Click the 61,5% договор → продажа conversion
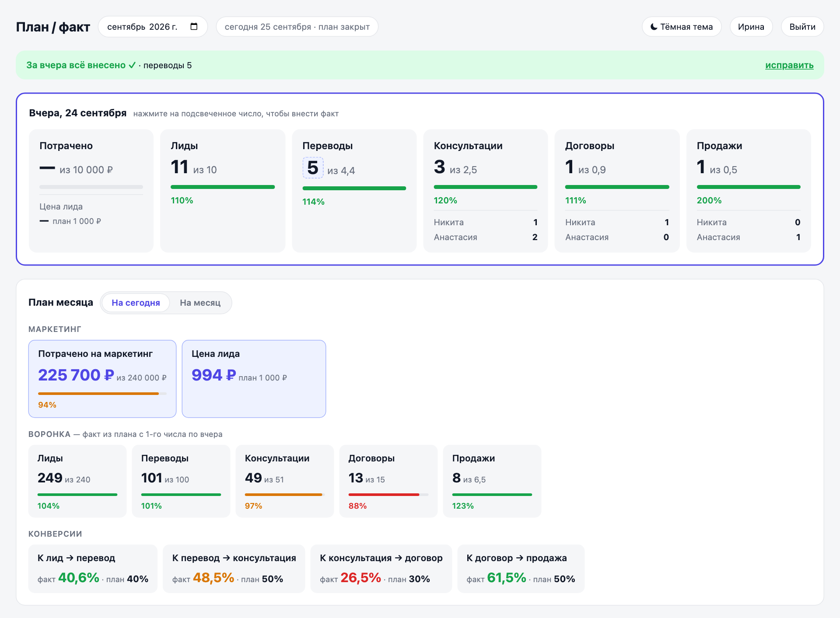Viewport: 840px width, 618px height. point(507,578)
